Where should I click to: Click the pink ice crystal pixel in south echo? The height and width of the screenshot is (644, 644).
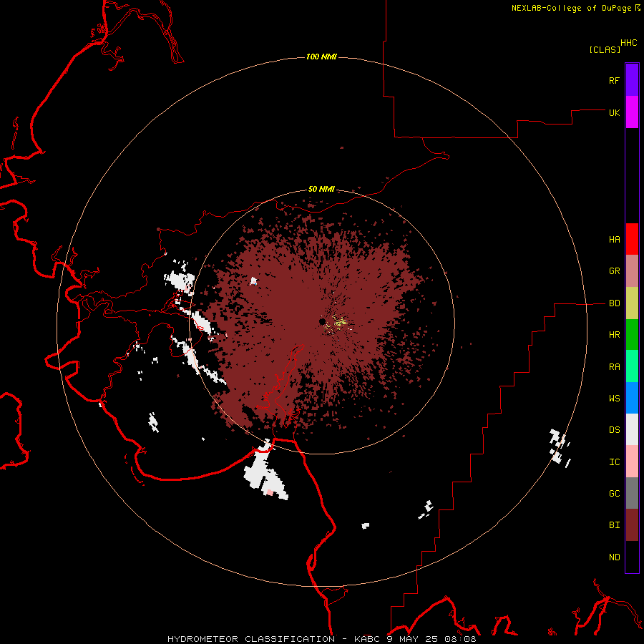click(x=270, y=492)
